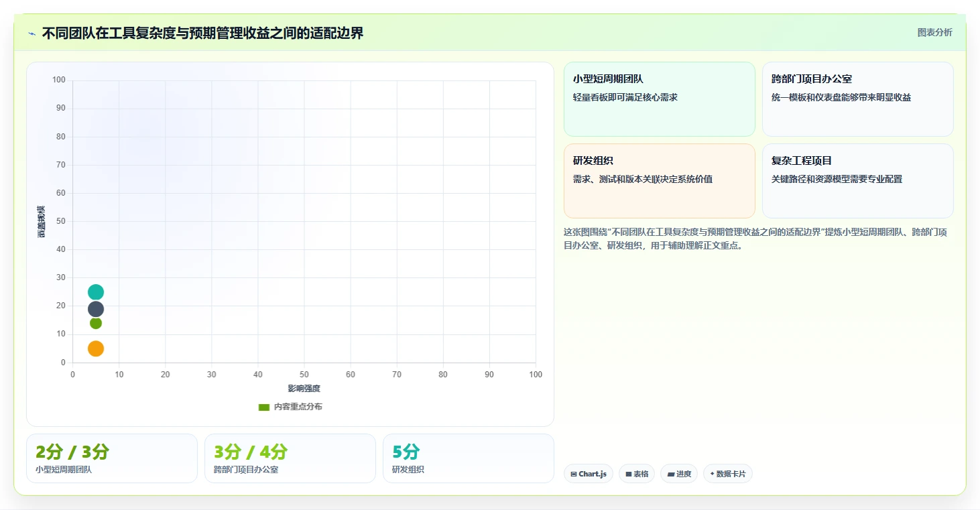Click the 数据卡片 tag chip
The image size is (980, 510).
(728, 474)
